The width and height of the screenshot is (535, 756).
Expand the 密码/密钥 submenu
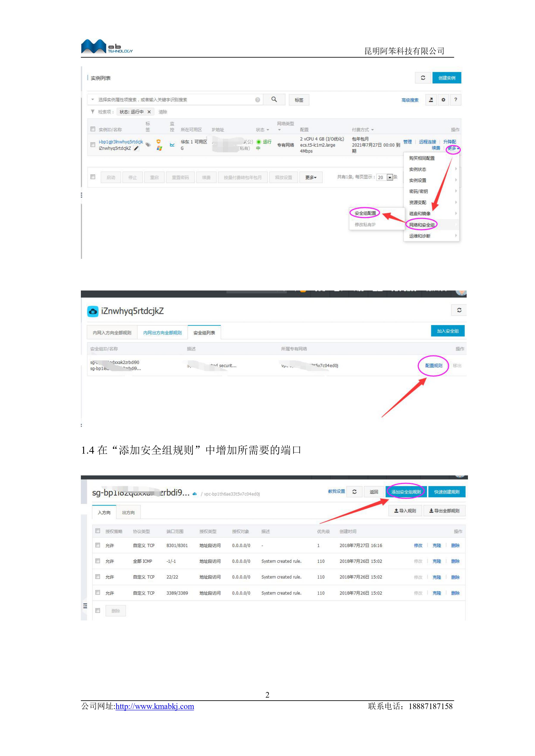coord(431,191)
